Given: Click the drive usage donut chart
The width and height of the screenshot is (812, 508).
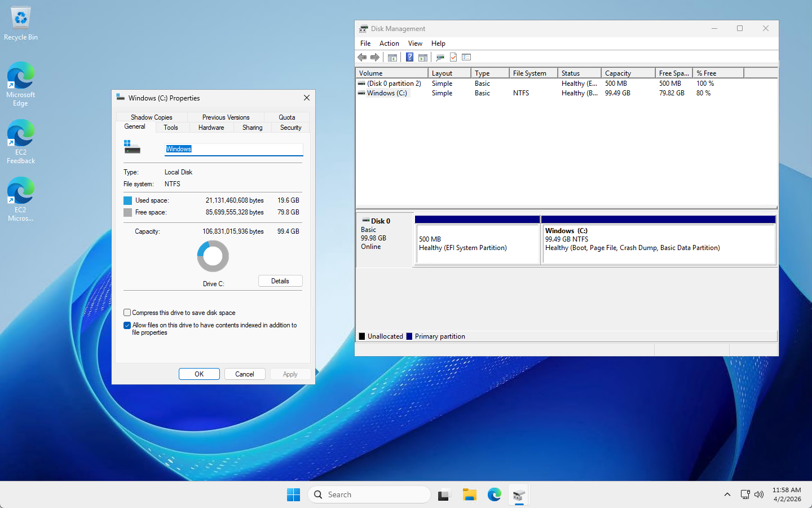Looking at the screenshot, I should (213, 256).
